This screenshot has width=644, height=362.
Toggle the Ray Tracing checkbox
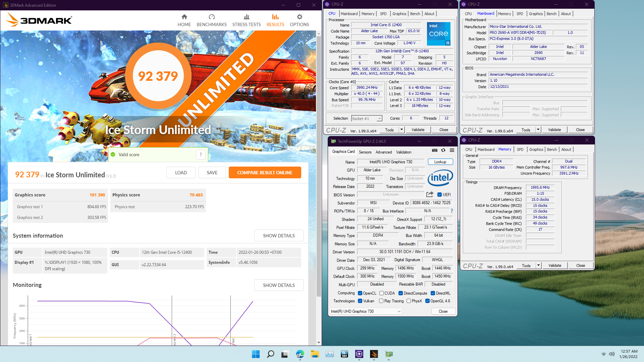click(x=381, y=301)
